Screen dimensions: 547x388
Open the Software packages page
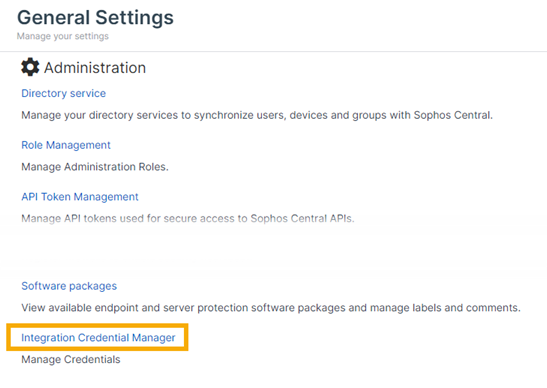[x=69, y=286]
